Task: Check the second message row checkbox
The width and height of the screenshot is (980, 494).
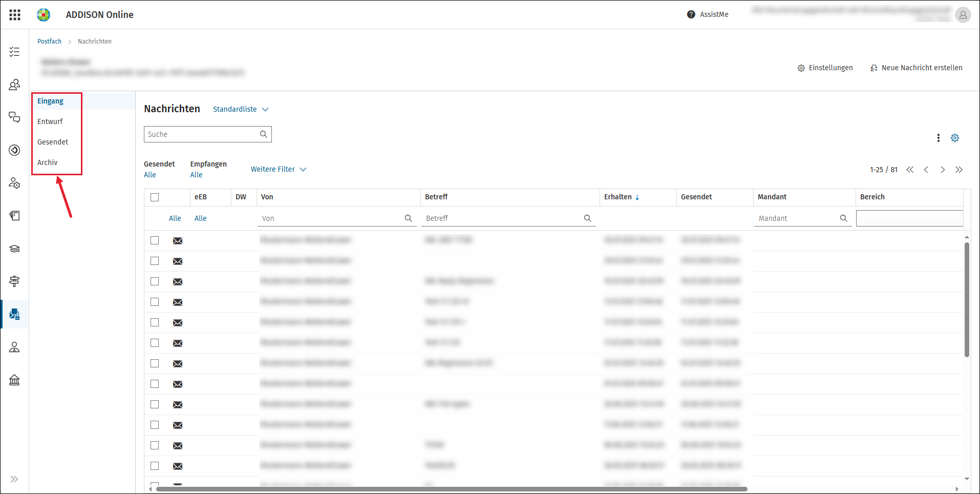Action: pyautogui.click(x=155, y=261)
